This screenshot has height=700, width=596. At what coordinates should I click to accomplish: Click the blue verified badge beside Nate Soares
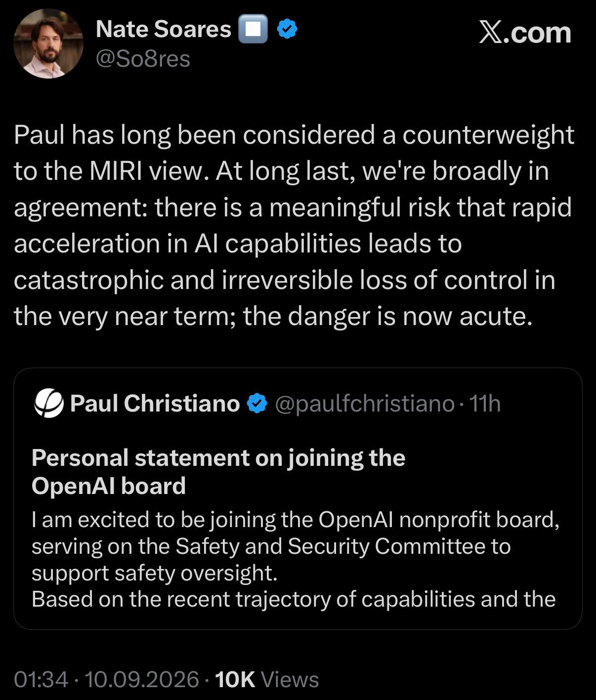(x=287, y=30)
